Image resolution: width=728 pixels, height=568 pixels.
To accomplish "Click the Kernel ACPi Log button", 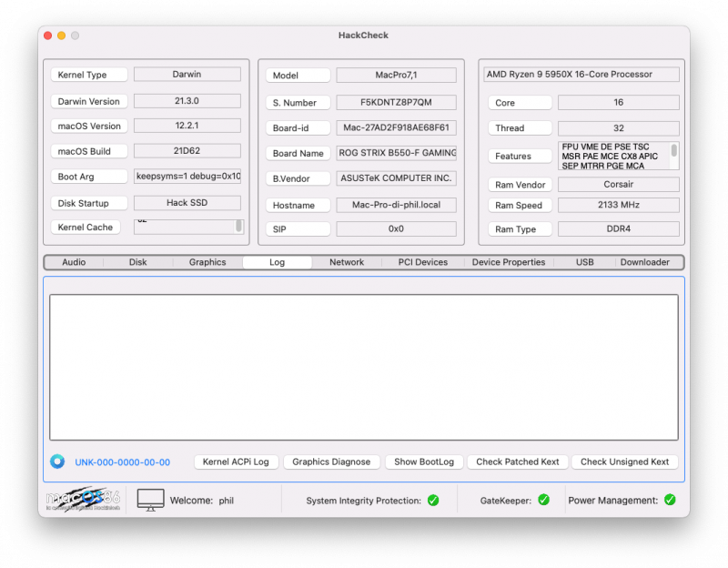I will (236, 461).
